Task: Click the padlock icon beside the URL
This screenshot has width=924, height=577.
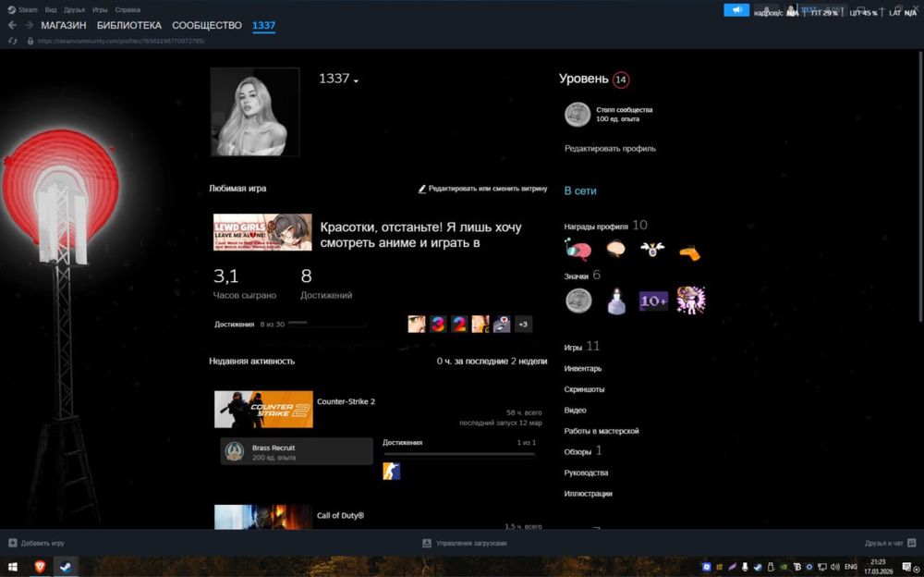Action: pos(30,42)
